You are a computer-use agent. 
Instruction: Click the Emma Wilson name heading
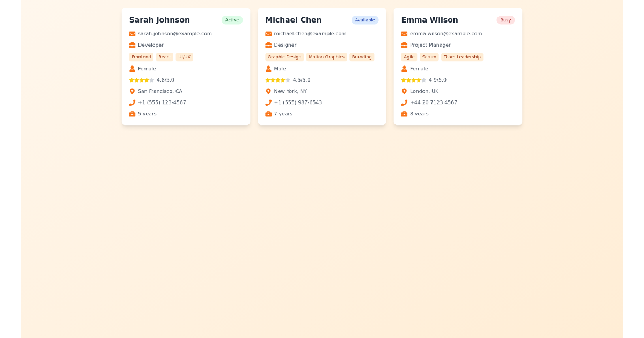pyautogui.click(x=430, y=20)
